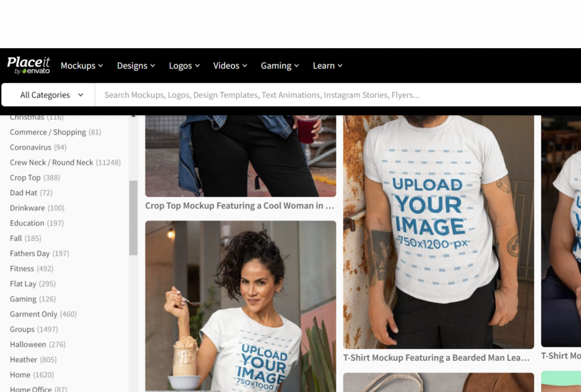581x392 pixels.
Task: Open the woman eating dessert T-shirt mockup
Action: [x=240, y=305]
